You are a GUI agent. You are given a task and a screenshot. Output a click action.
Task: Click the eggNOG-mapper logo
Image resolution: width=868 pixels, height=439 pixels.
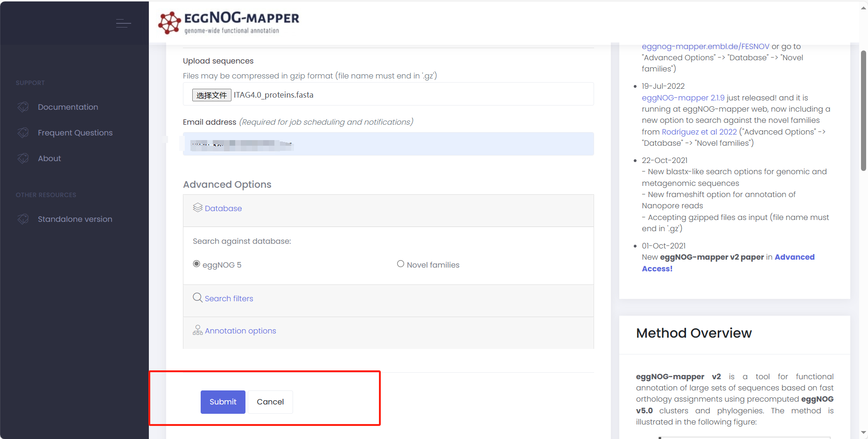228,21
